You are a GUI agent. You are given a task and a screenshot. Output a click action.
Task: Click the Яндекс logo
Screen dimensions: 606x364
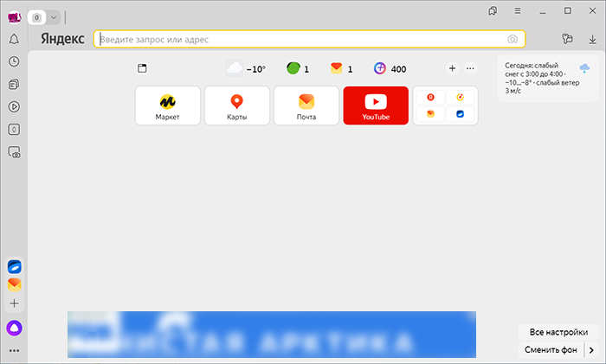tap(62, 39)
